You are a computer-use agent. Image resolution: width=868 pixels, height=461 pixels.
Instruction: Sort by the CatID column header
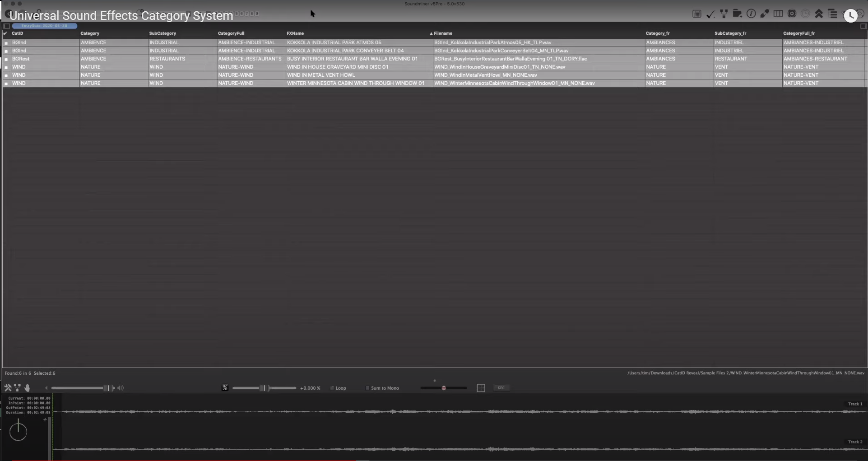18,33
